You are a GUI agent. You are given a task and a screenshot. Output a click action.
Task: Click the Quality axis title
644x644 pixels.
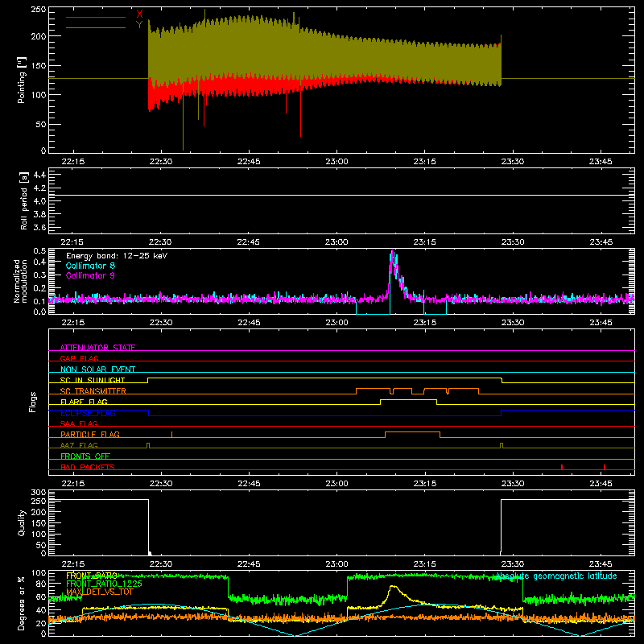click(22, 522)
